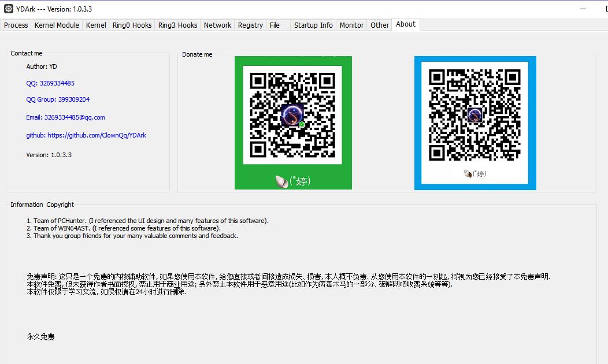Select the Monitor tab
The height and width of the screenshot is (364, 608).
tap(351, 25)
